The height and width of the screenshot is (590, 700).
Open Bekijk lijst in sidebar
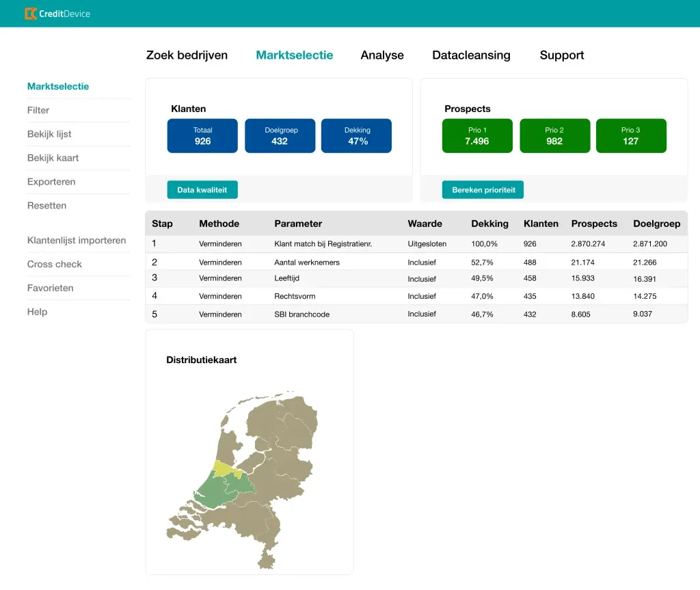(49, 134)
